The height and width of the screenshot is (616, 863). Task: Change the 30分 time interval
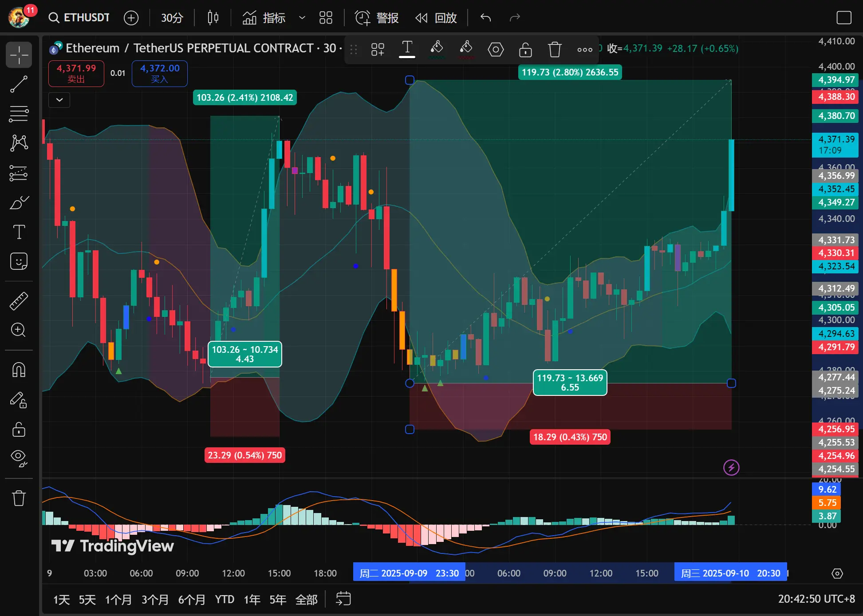click(172, 18)
